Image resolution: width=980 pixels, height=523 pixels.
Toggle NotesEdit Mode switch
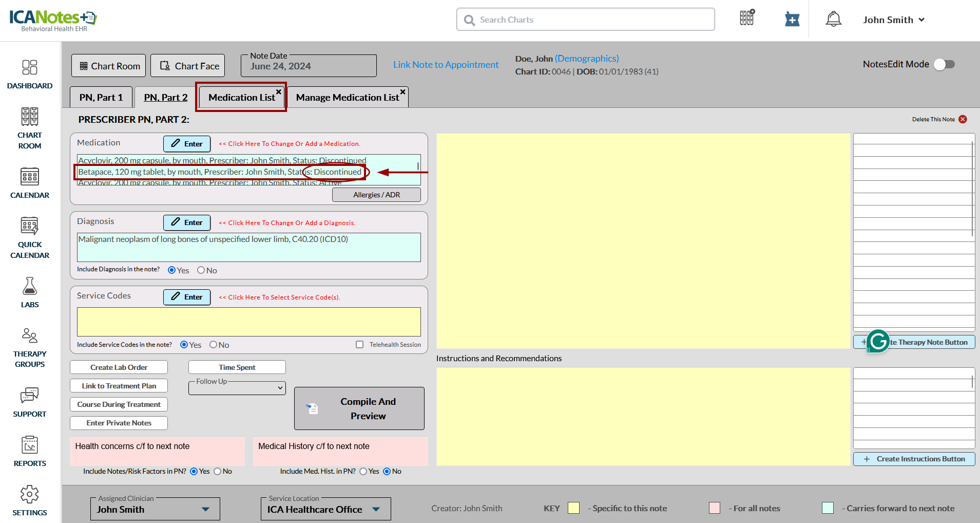click(944, 64)
